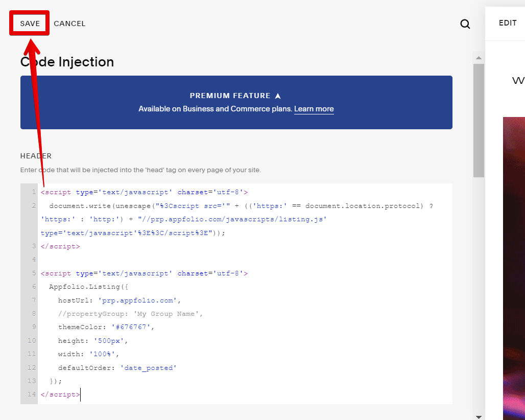Viewport: 525px width, 420px height.
Task: Click line number 5 in the gutter
Action: click(x=34, y=273)
